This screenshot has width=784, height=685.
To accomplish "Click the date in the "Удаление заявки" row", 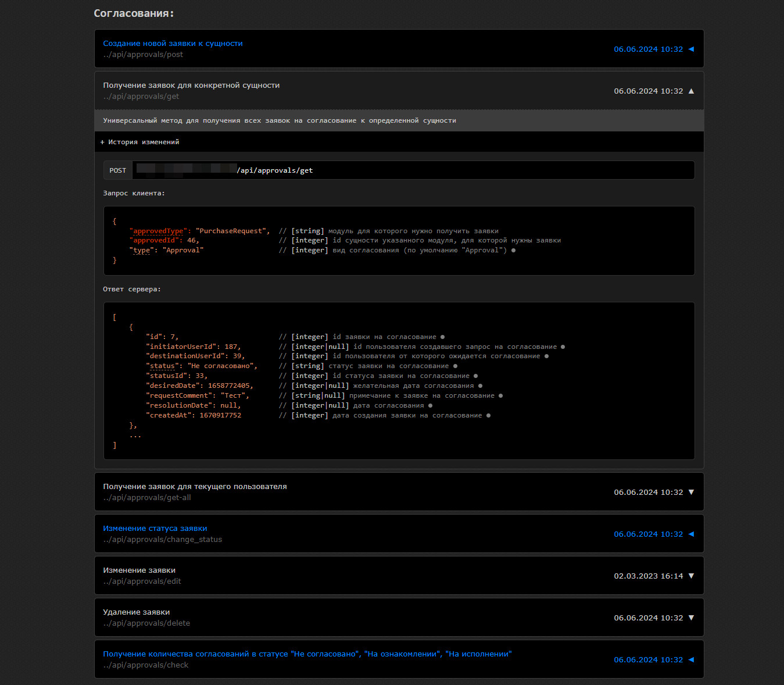I will pyautogui.click(x=649, y=618).
